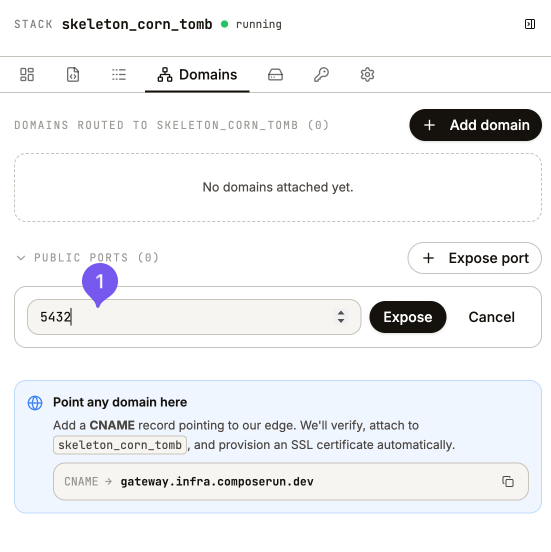Click the skeleton_corn_tomb code chip in the info box
Viewport: 551px width, 552px height.
[x=120, y=445]
